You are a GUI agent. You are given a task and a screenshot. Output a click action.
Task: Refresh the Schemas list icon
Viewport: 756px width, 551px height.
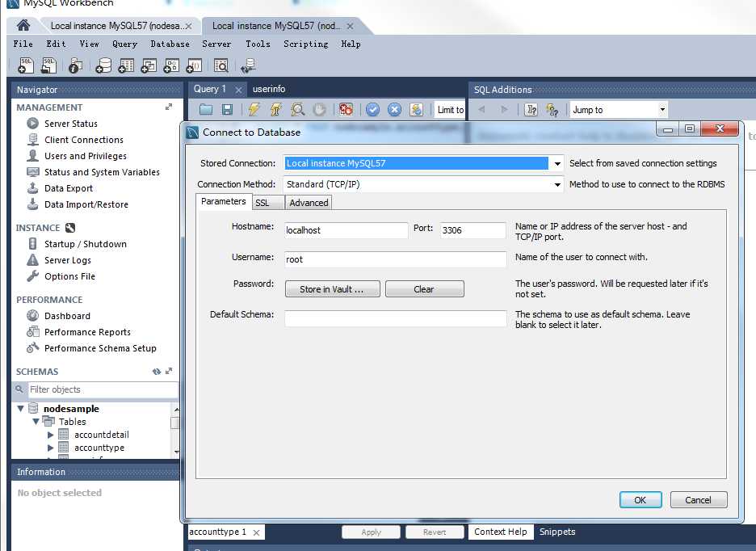tap(156, 372)
